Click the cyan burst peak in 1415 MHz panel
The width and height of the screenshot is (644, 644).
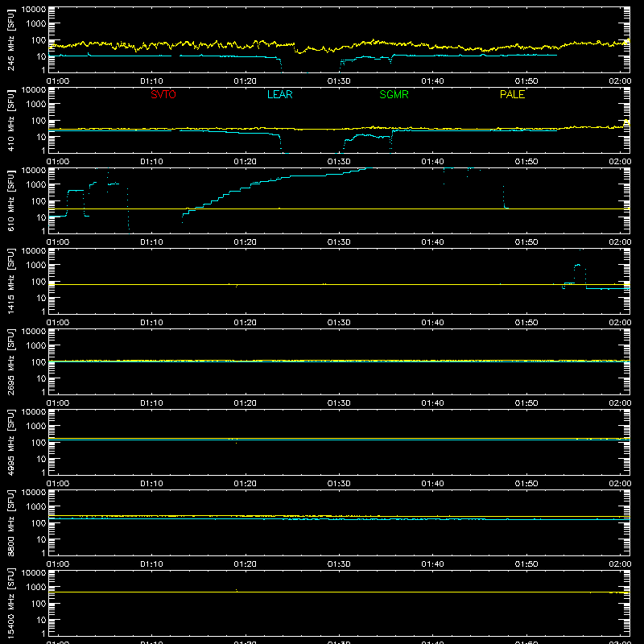pos(578,265)
